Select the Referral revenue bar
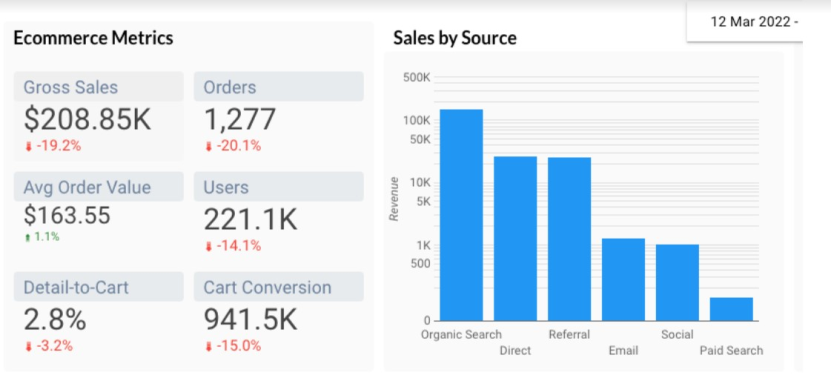This screenshot has height=378, width=831. pyautogui.click(x=569, y=239)
